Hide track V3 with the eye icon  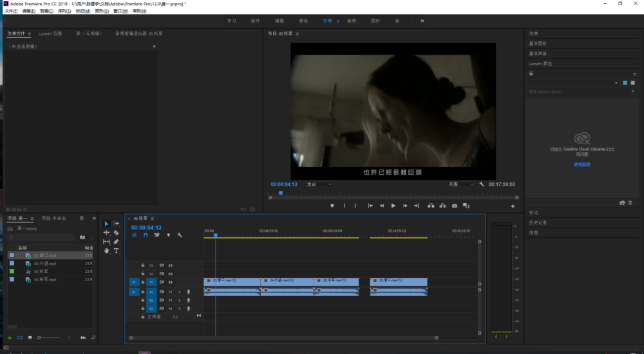pyautogui.click(x=171, y=265)
